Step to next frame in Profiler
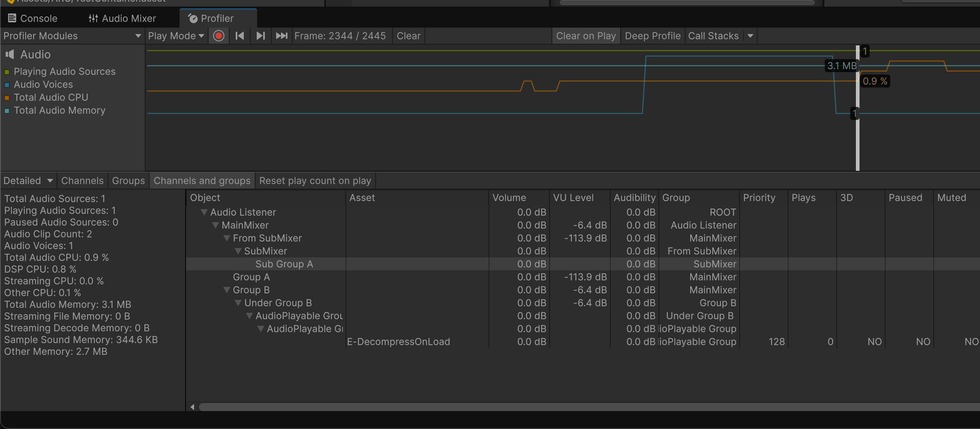Screen dimensions: 980x429 point(261,36)
